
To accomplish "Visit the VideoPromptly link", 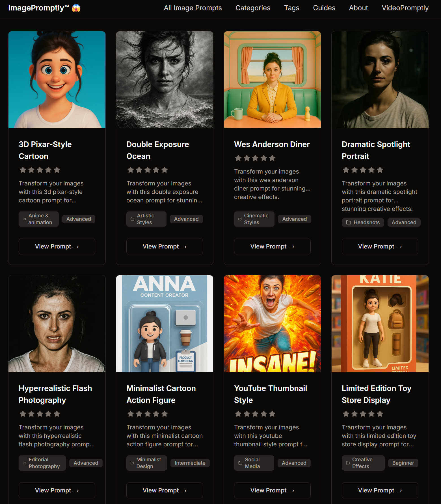I will tap(405, 8).
